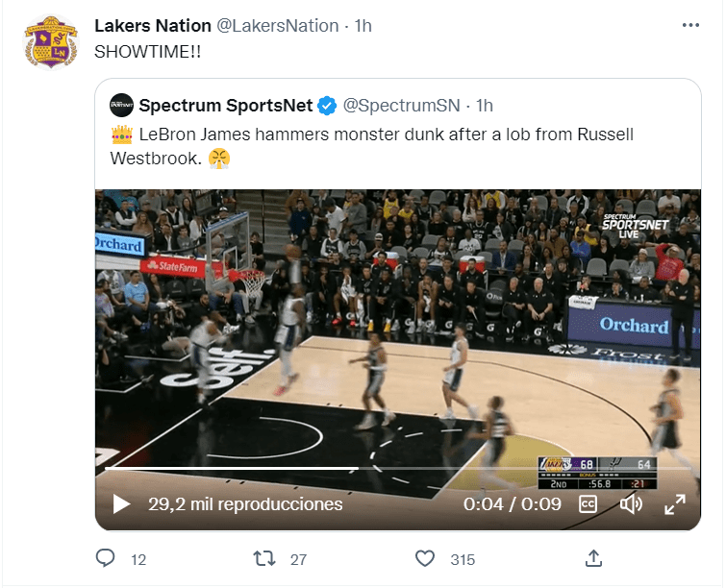Open the Lakers Nation display name link

pyautogui.click(x=152, y=26)
